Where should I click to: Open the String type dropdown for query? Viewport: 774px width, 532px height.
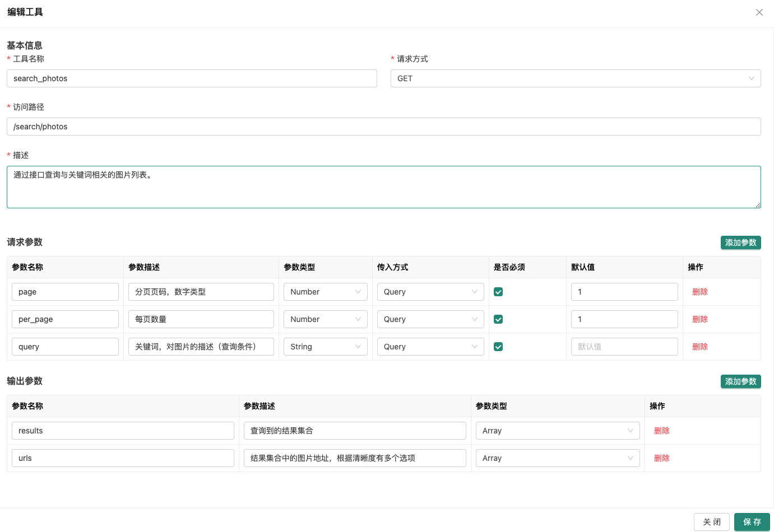(x=325, y=347)
